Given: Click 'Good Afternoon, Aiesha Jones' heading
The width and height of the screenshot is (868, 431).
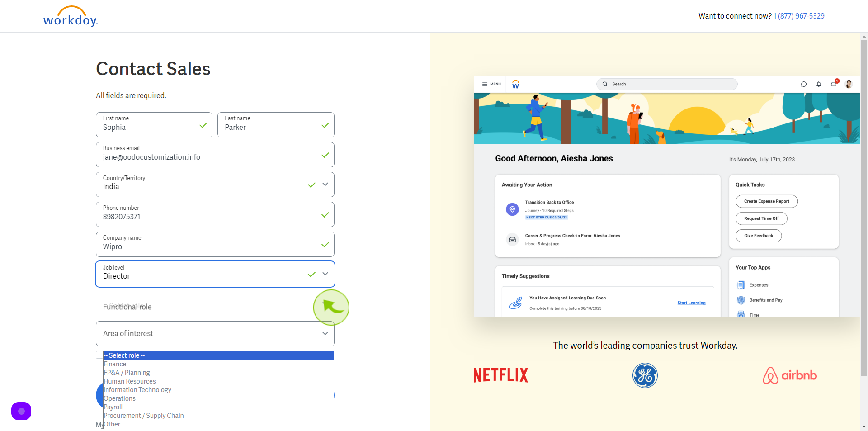Looking at the screenshot, I should coord(554,158).
